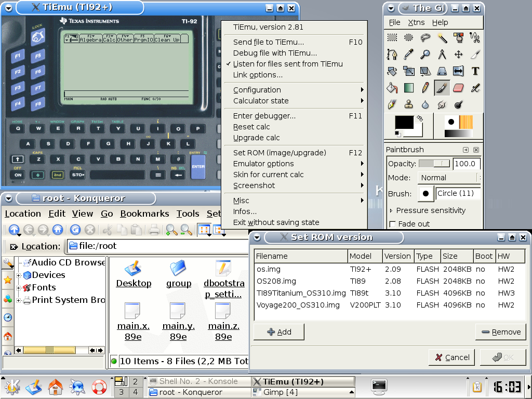
Task: Zoom out on the Konqueror file view
Action: pos(186,230)
